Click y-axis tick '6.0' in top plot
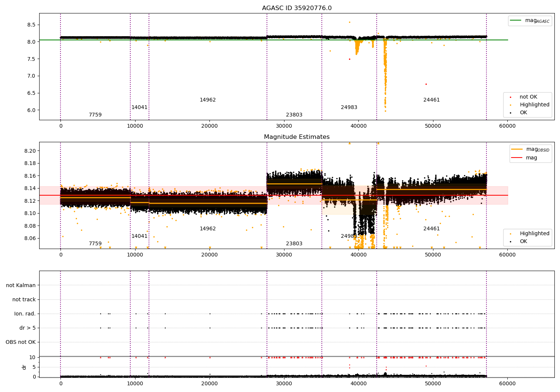560x392 pixels. pyautogui.click(x=31, y=111)
